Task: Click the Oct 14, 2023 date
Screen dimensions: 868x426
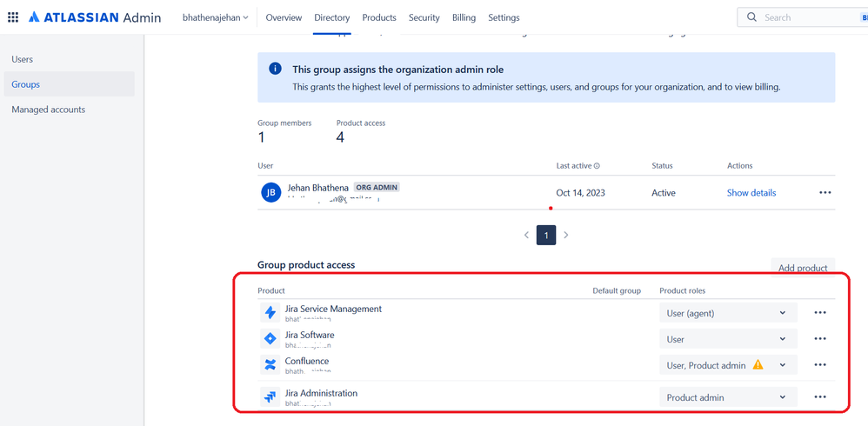Action: click(x=581, y=192)
